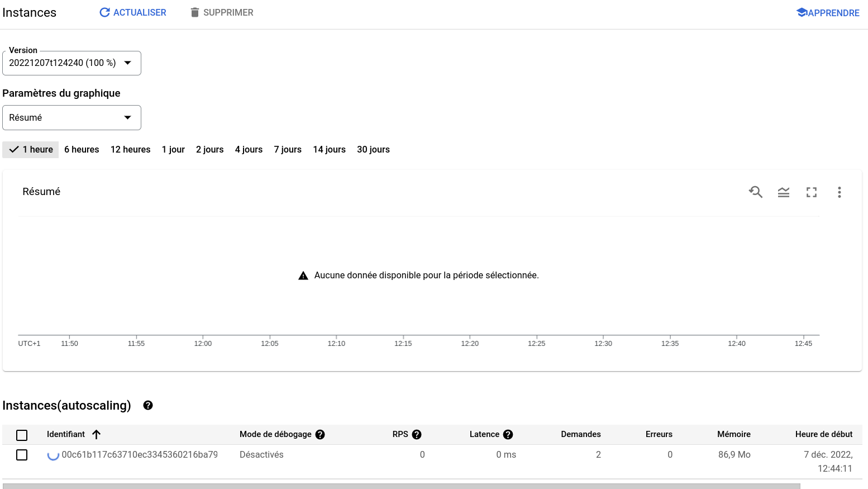Screen dimensions: 868x489
Task: Select the 4 jours time range
Action: 249,149
